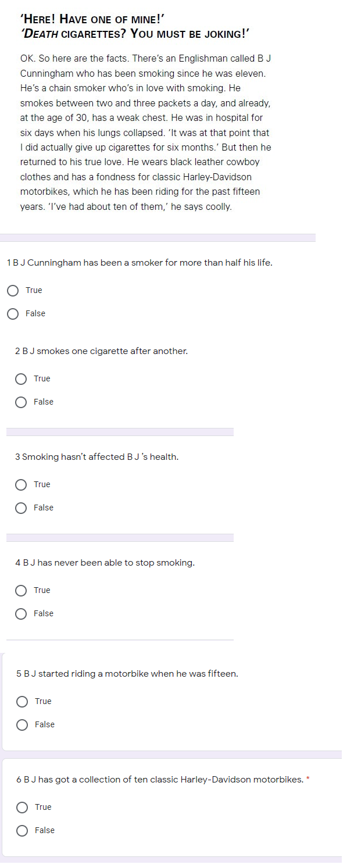The height and width of the screenshot is (868, 354).
Task: Select True for question 1 about half his life
Action: pyautogui.click(x=13, y=291)
